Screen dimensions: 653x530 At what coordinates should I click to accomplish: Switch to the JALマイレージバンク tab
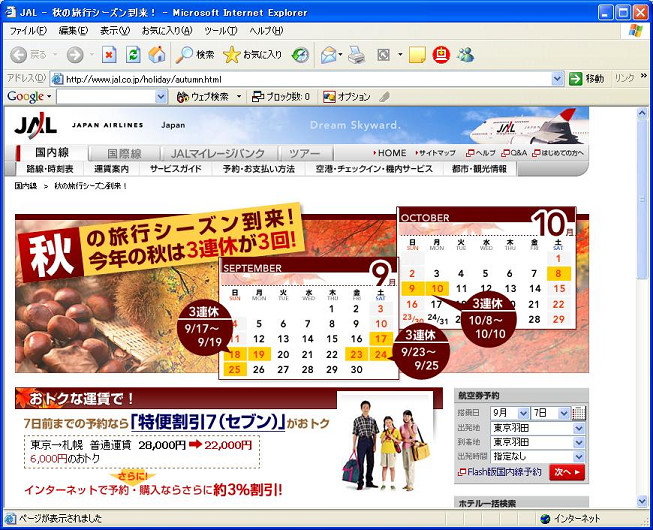218,154
